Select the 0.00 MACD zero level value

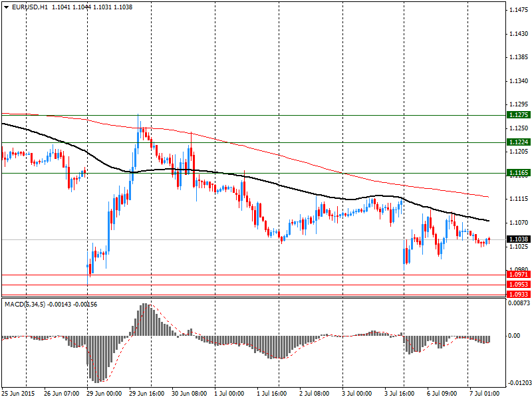pyautogui.click(x=514, y=336)
